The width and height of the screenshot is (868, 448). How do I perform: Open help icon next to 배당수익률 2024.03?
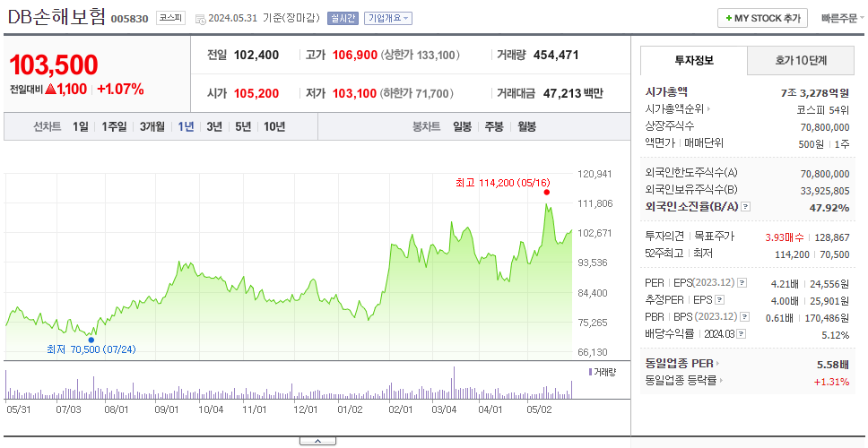pyautogui.click(x=742, y=334)
